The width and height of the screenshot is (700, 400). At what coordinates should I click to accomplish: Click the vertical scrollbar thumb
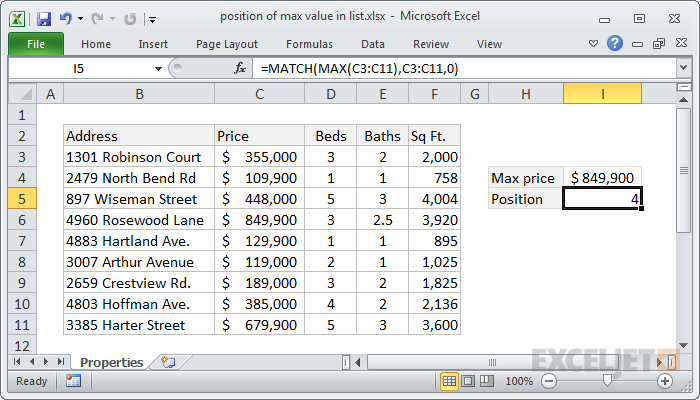tap(683, 170)
